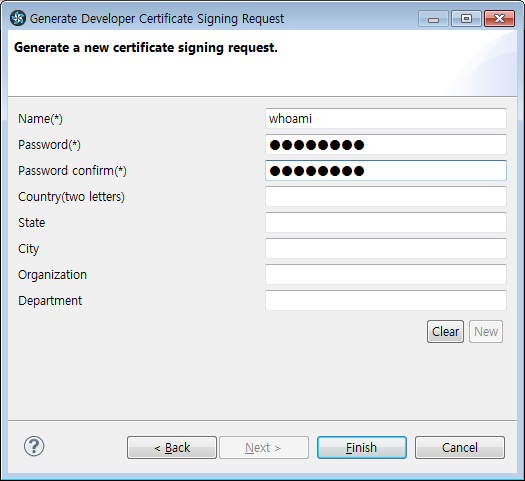This screenshot has height=481, width=525.
Task: Click the City input box
Action: click(386, 248)
